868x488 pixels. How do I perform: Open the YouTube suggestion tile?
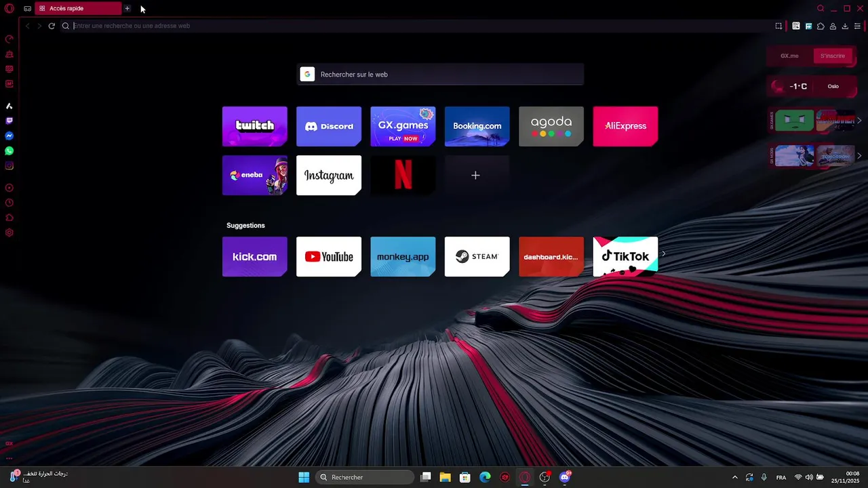pos(329,256)
